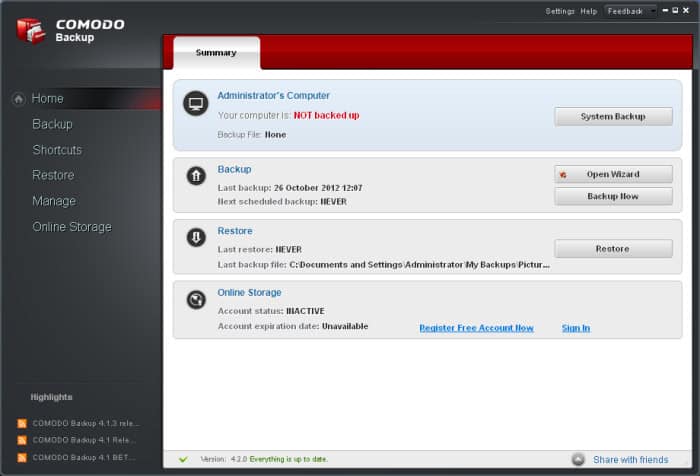Click RSS icon for Comodo Backup 4.1 BETA
Screen dimensions: 700x476
point(21,458)
